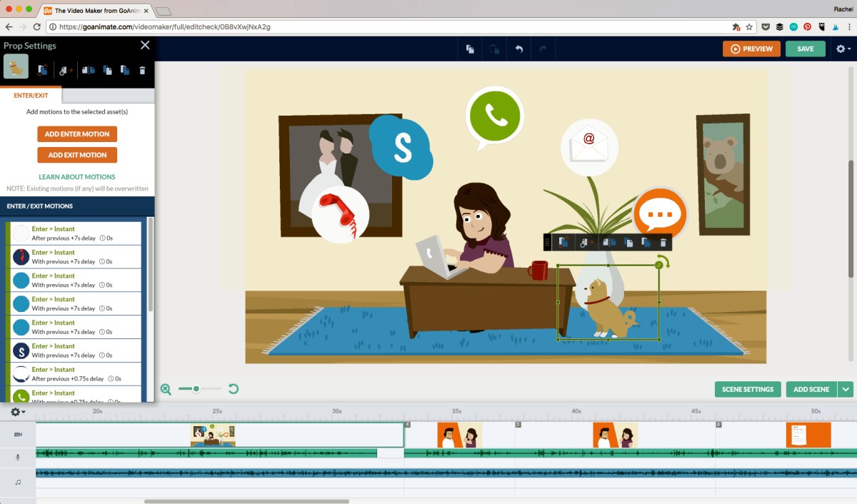Delete the dog prop using the trash icon
Screen dimensions: 857x504
(142, 69)
